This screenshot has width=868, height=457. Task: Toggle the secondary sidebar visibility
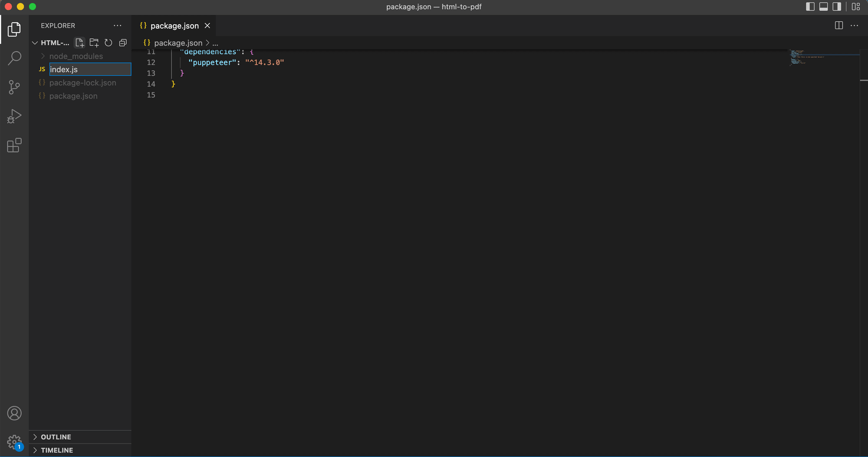pyautogui.click(x=837, y=7)
